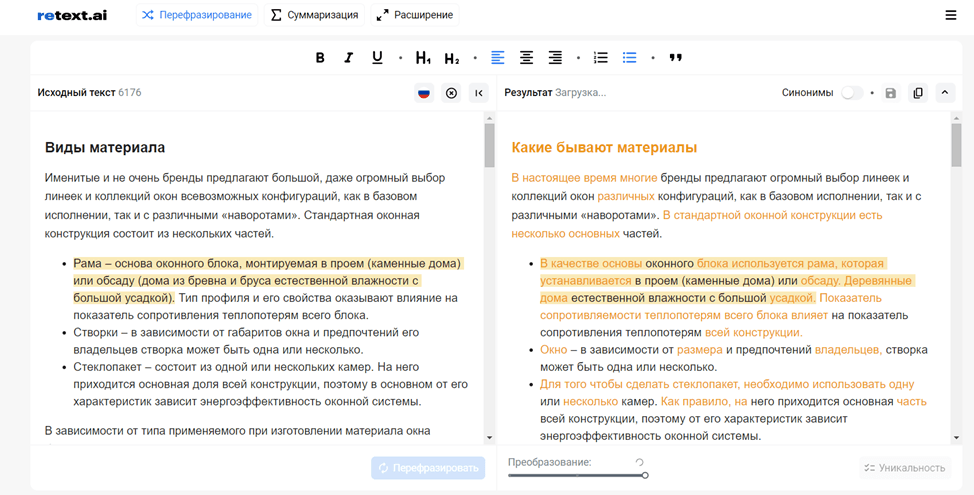
Task: Align text right
Action: pos(555,58)
